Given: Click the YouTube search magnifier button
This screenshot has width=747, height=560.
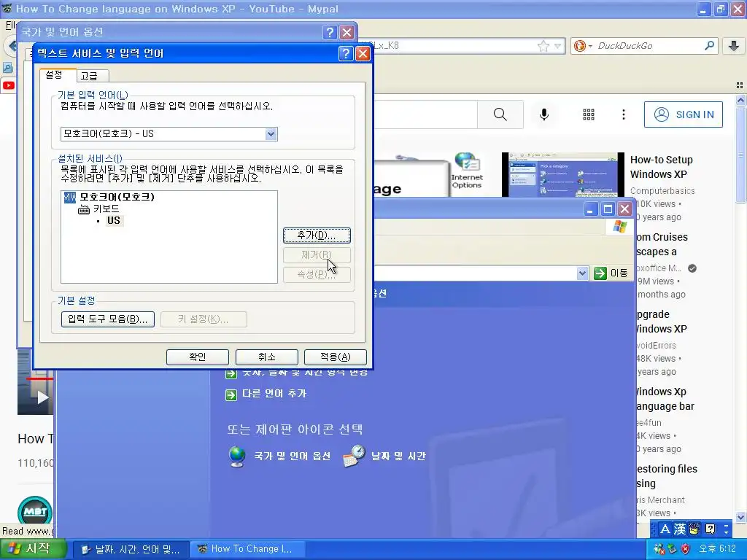Looking at the screenshot, I should [500, 114].
